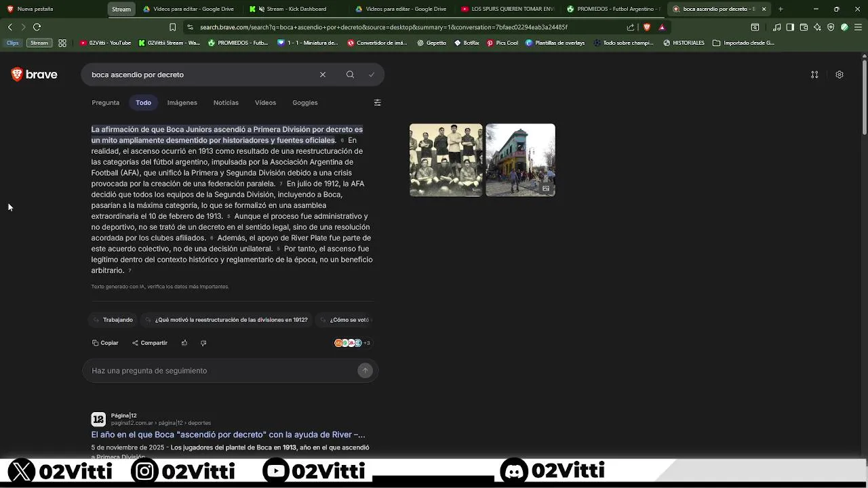Open the vintage Boca team photo thumbnail
Viewport: 868px width, 488px height.
pos(446,160)
